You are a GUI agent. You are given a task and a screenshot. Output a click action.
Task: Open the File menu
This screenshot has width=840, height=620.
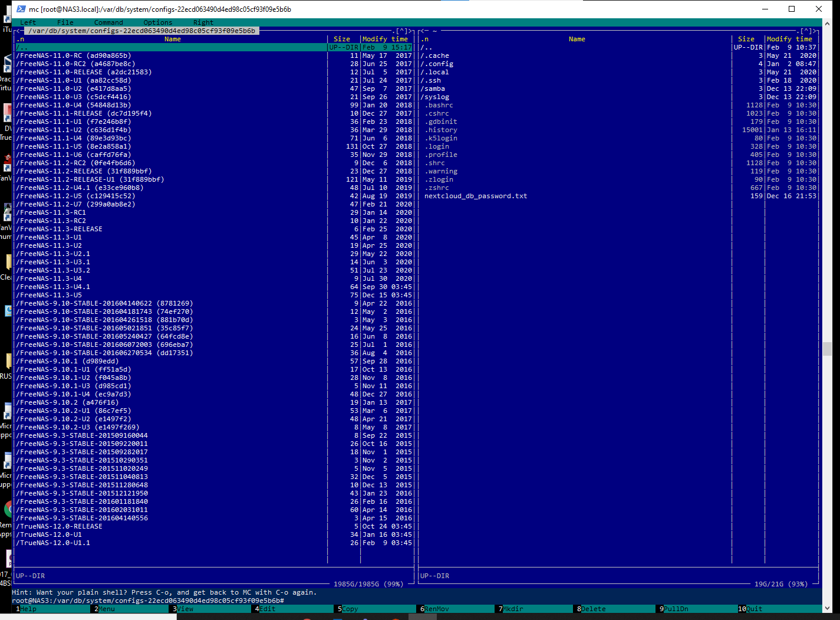point(65,22)
